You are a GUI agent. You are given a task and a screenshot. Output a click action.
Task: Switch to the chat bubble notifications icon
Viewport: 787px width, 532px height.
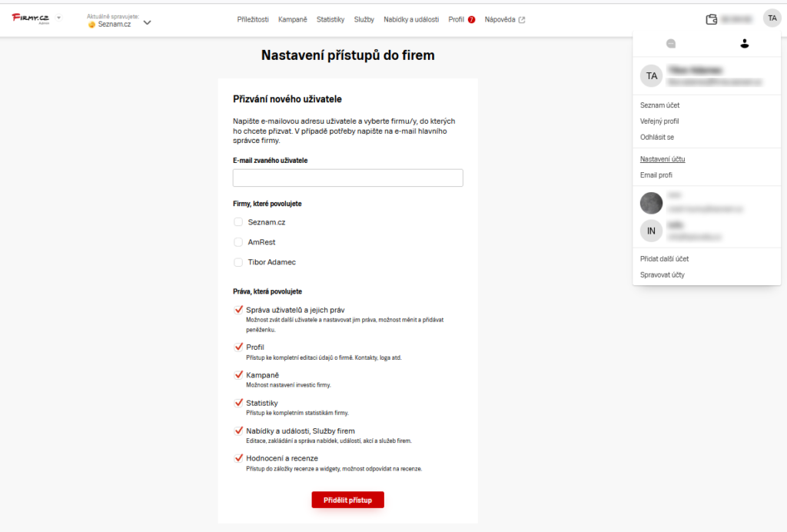(x=671, y=44)
